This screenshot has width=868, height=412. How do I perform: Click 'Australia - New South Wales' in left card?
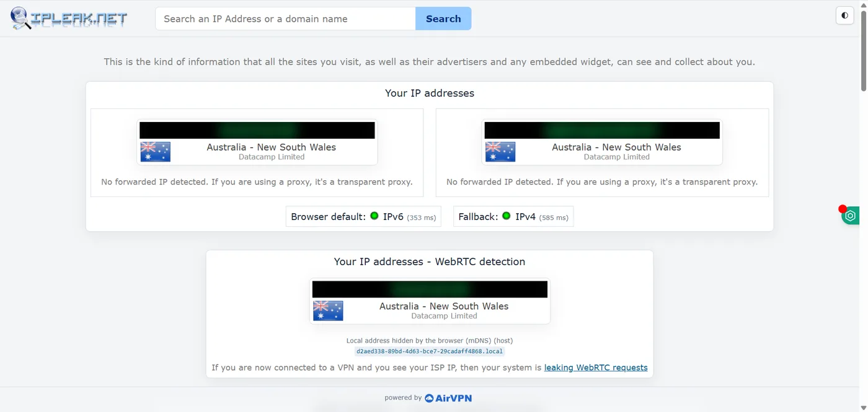coord(272,147)
